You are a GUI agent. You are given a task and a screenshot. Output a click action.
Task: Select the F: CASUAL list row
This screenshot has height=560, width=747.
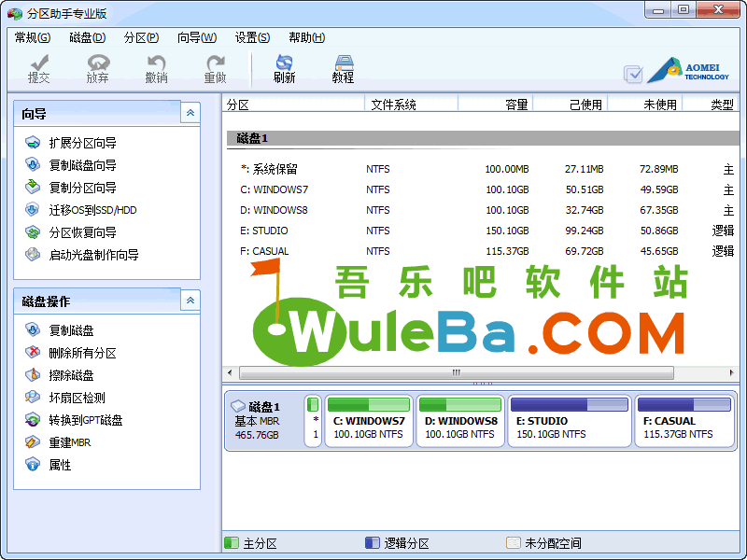click(x=481, y=251)
